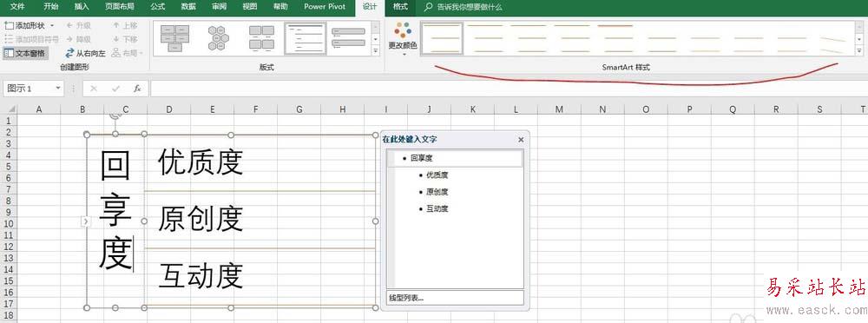Open the 布局 layout dropdown

click(128, 53)
